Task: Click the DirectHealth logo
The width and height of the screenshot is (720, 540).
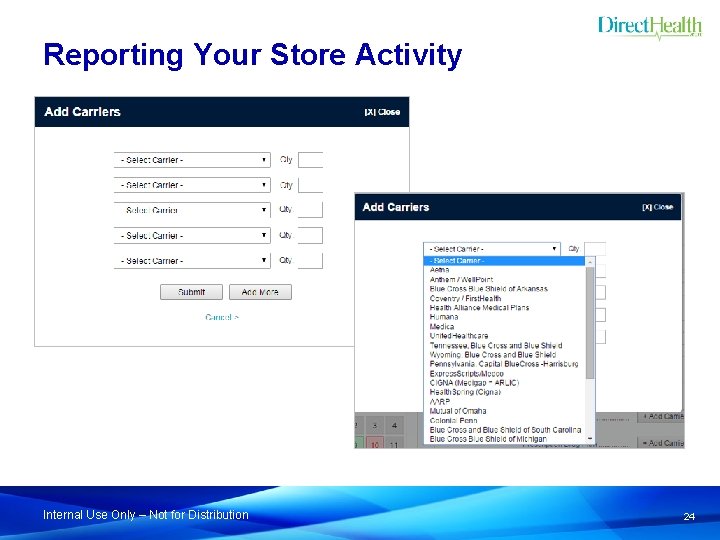Action: (x=650, y=28)
